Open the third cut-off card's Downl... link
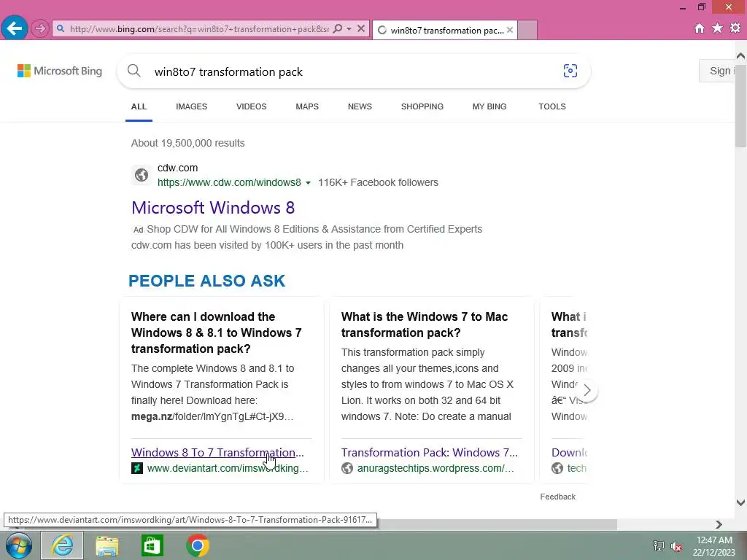 point(569,452)
